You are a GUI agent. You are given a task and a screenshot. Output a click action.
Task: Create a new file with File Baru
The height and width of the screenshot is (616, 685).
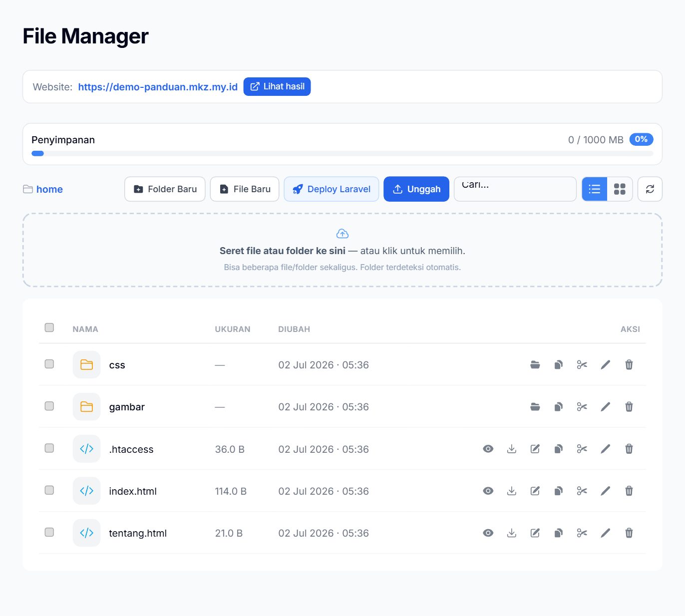point(245,189)
